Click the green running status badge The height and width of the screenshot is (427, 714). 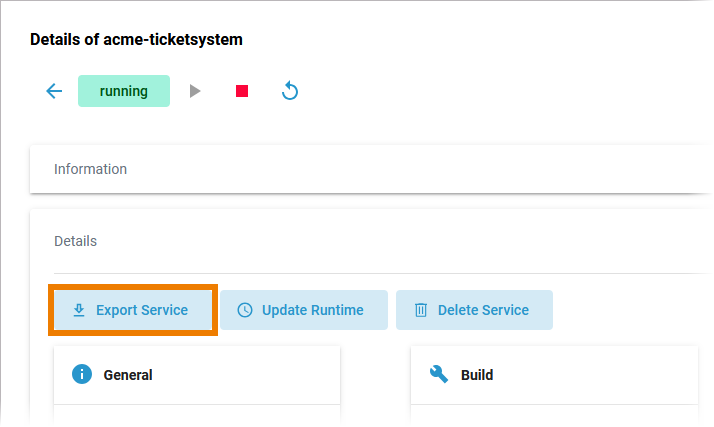(124, 91)
